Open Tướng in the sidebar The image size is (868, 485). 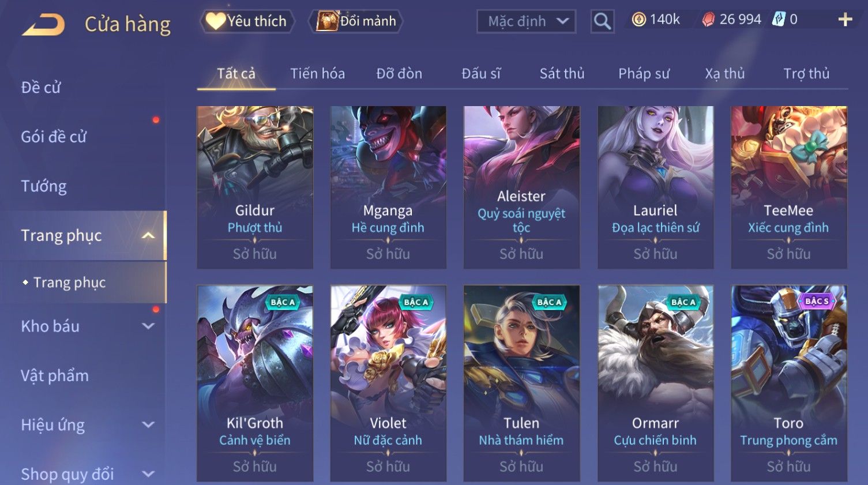(x=44, y=186)
